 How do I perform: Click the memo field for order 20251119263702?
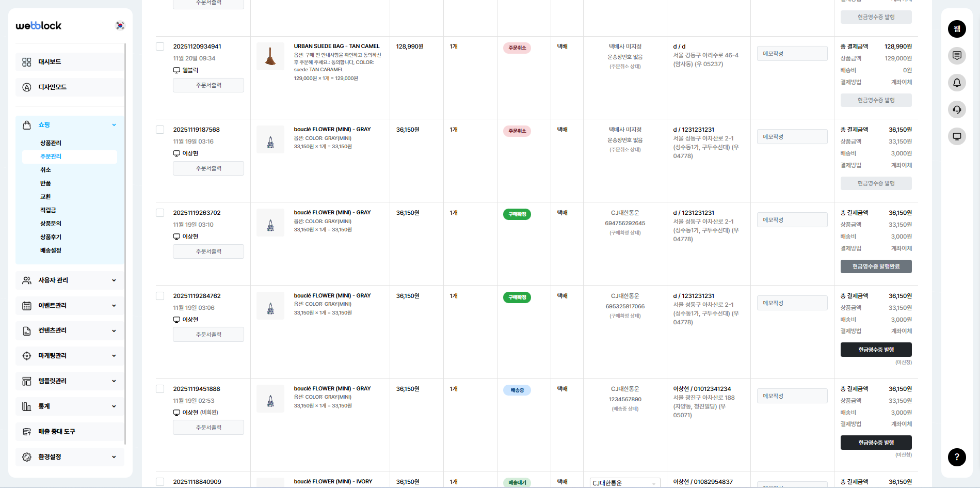pos(792,220)
